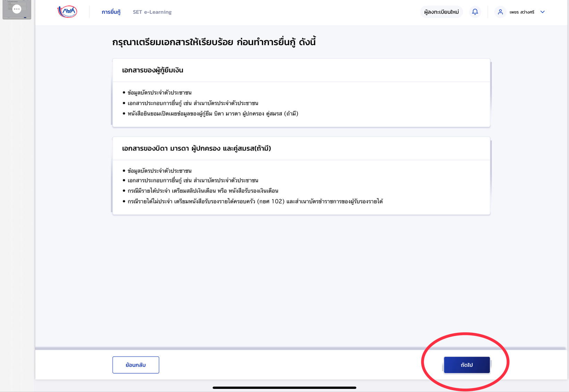
Task: Switch to the SET e-Learning tab
Action: tap(152, 12)
